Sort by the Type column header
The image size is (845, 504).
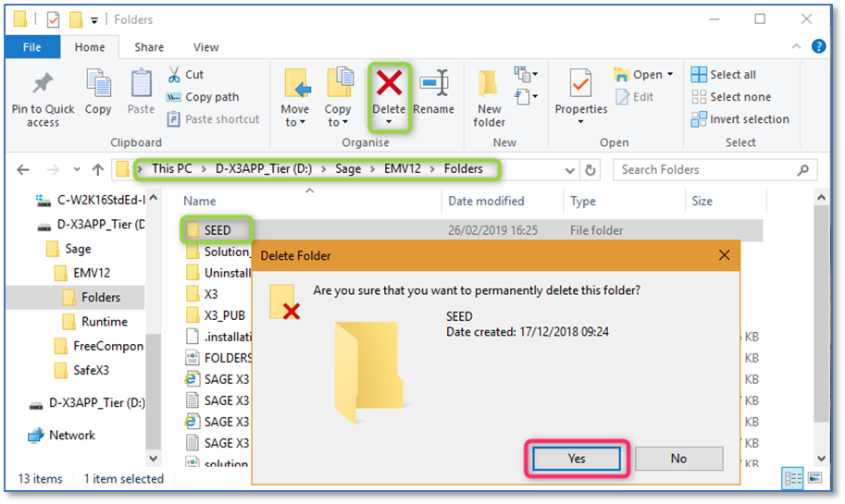(x=583, y=201)
